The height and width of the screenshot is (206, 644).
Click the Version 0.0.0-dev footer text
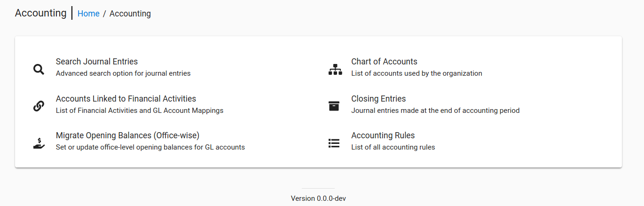tap(318, 198)
